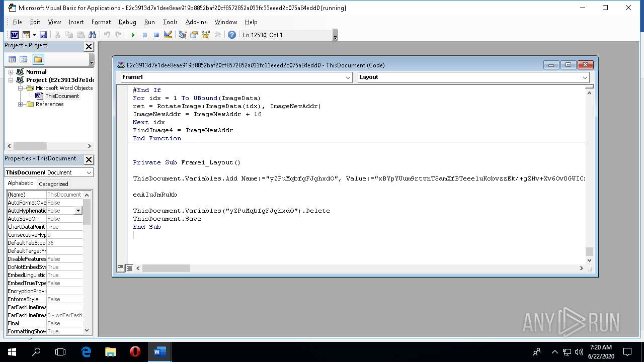Screen dimensions: 644x362
Task: Save the project with the floppy disk icon
Action: [x=43, y=35]
